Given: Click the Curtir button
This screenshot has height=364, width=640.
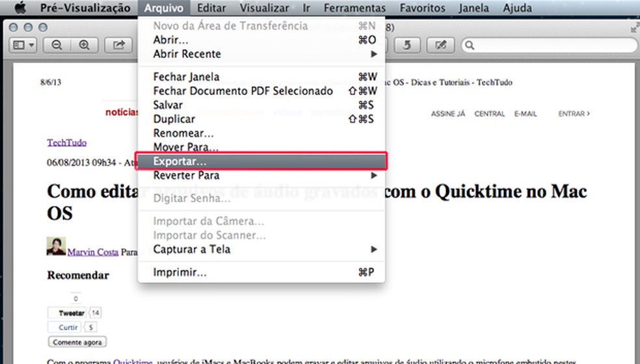Looking at the screenshot, I should 64,327.
